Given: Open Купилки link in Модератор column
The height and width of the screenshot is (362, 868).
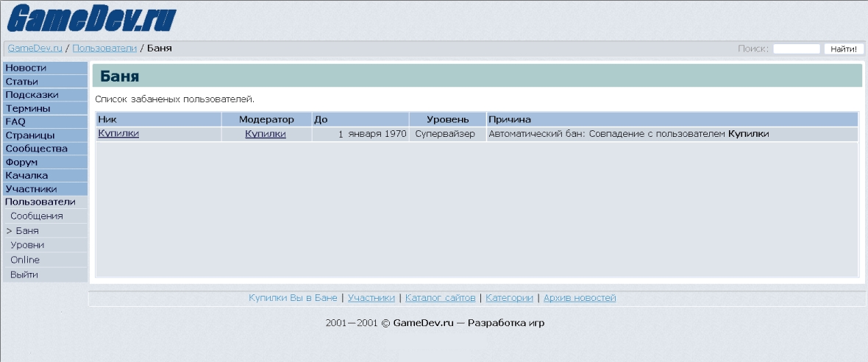Looking at the screenshot, I should click(x=266, y=134).
